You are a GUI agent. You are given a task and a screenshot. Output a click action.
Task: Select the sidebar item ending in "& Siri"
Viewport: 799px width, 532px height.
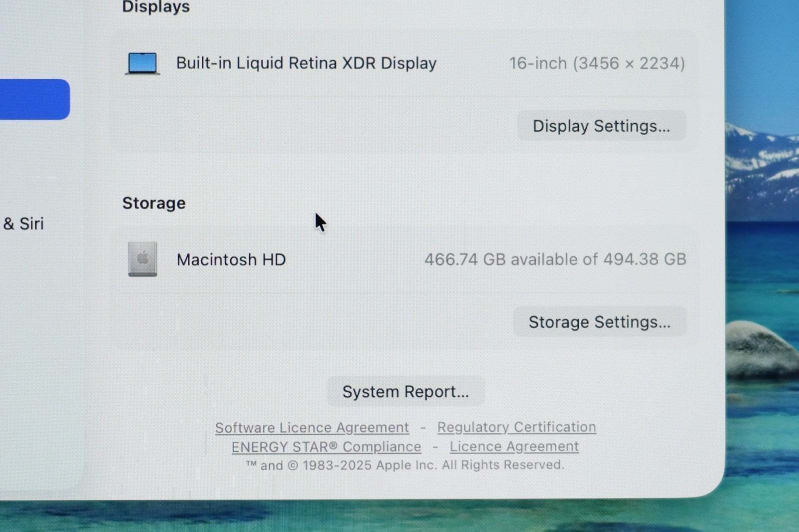[23, 224]
